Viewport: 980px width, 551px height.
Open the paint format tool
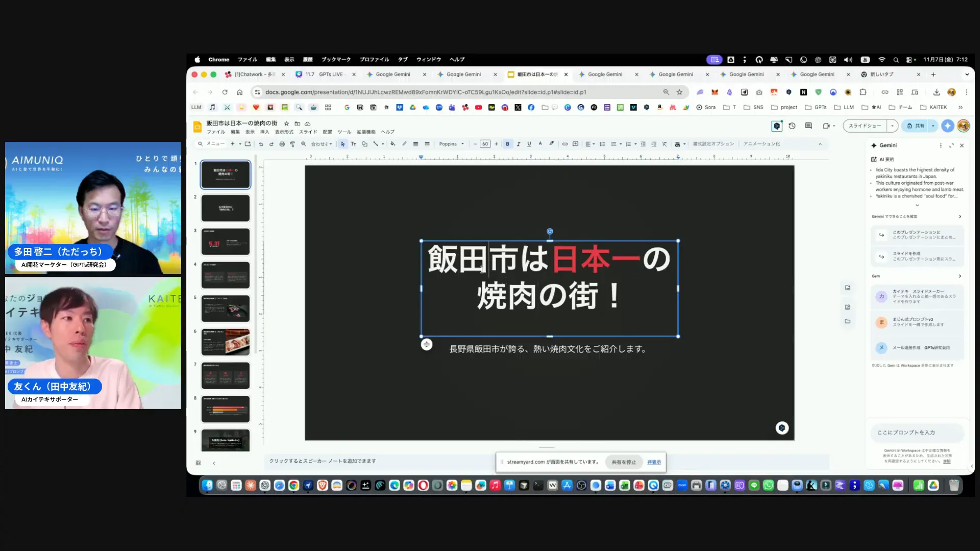[x=292, y=144]
